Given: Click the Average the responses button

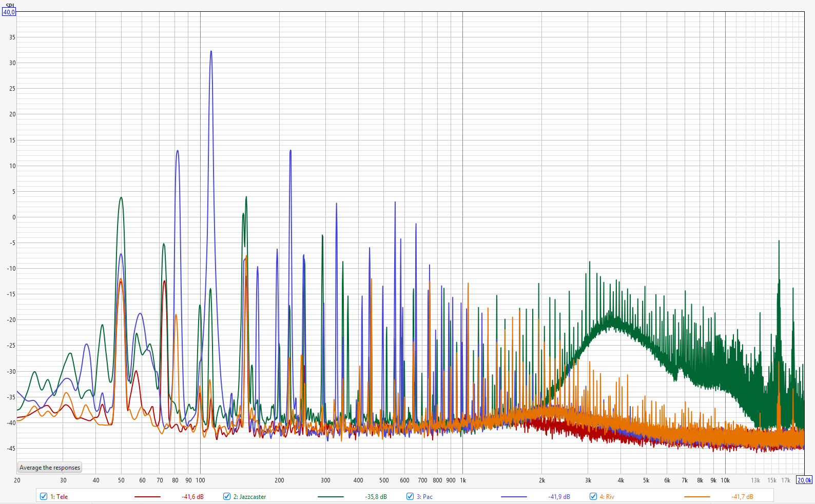Looking at the screenshot, I should coord(50,468).
